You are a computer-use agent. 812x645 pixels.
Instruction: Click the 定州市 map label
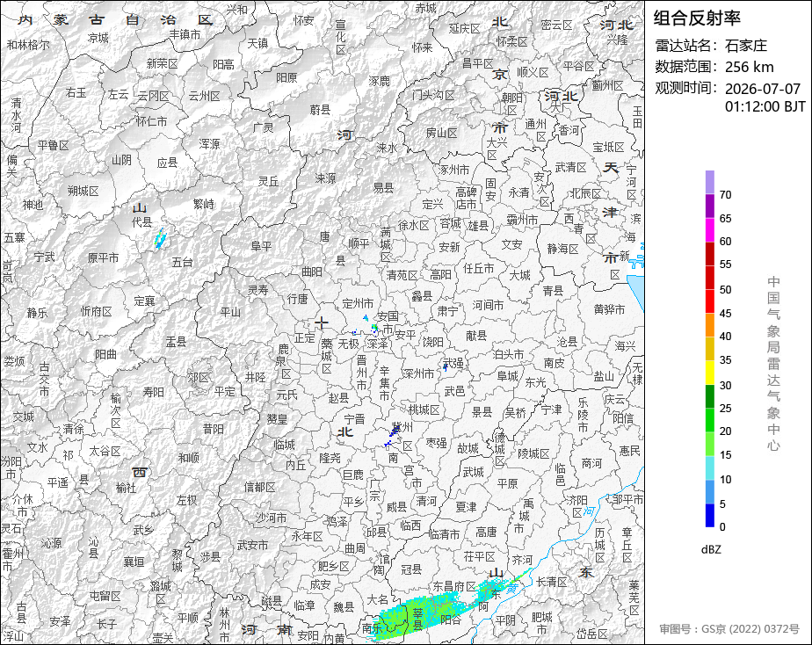tap(358, 304)
